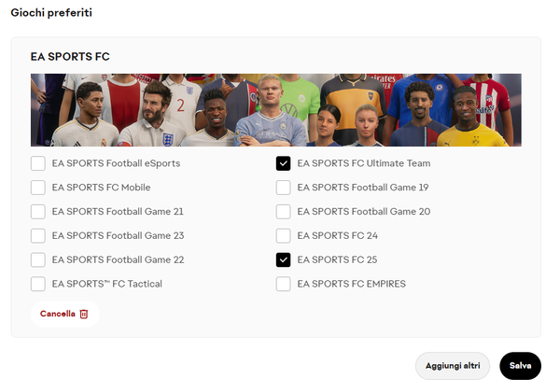The image size is (560, 392).
Task: Click the EA SPORTS FC banner image
Action: [x=275, y=110]
